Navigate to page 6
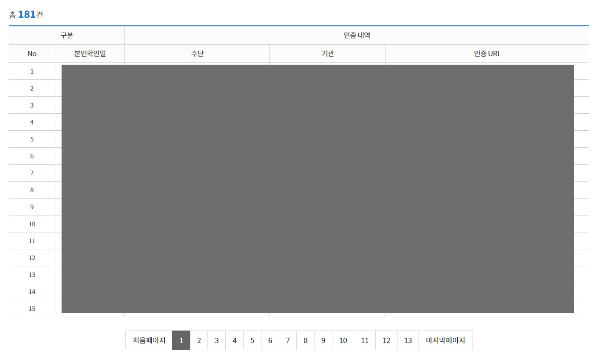609x364 pixels. click(x=270, y=340)
